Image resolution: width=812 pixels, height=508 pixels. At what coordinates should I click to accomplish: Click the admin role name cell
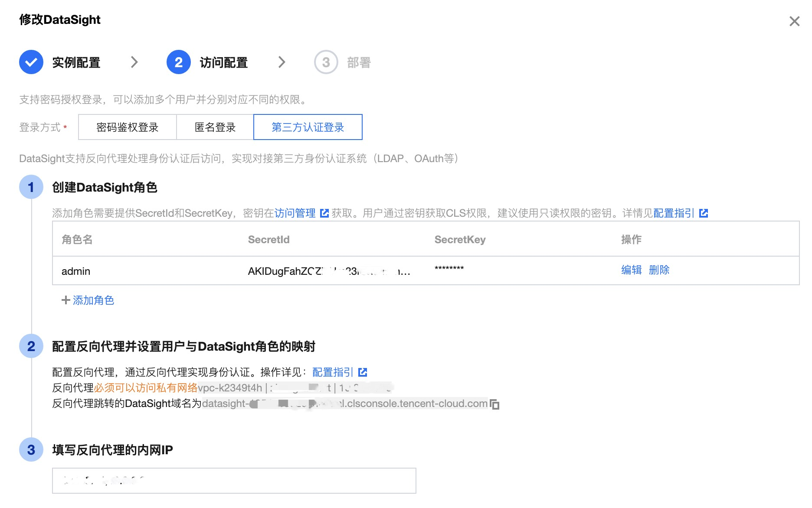76,271
